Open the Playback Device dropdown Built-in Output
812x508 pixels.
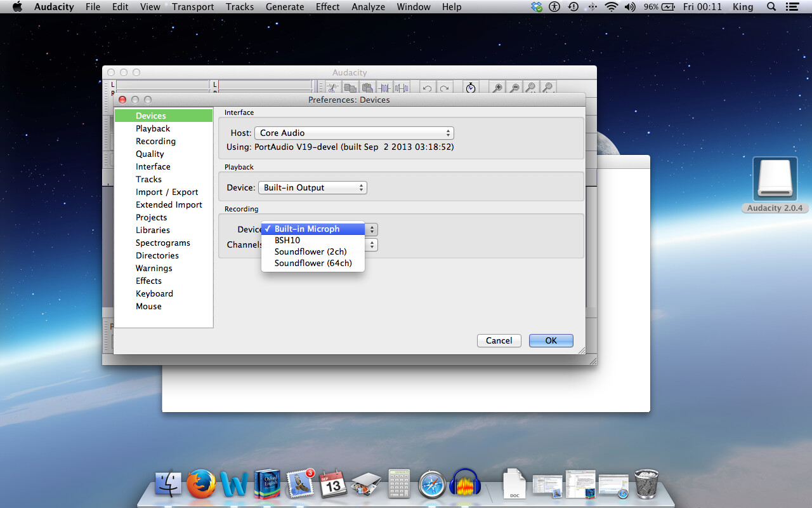pyautogui.click(x=313, y=187)
